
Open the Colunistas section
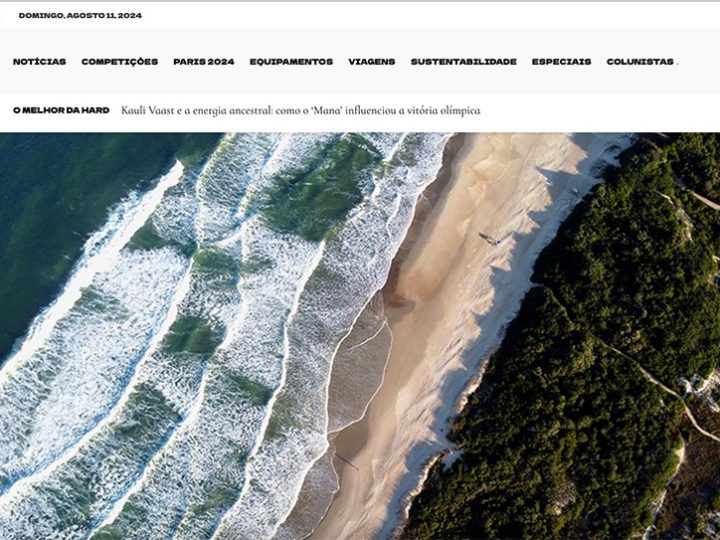point(640,62)
